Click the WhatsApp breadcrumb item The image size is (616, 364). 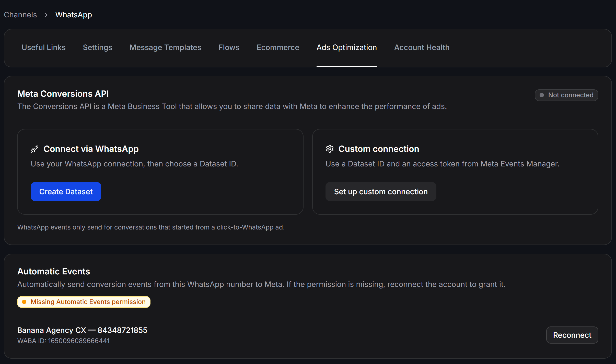click(x=74, y=15)
